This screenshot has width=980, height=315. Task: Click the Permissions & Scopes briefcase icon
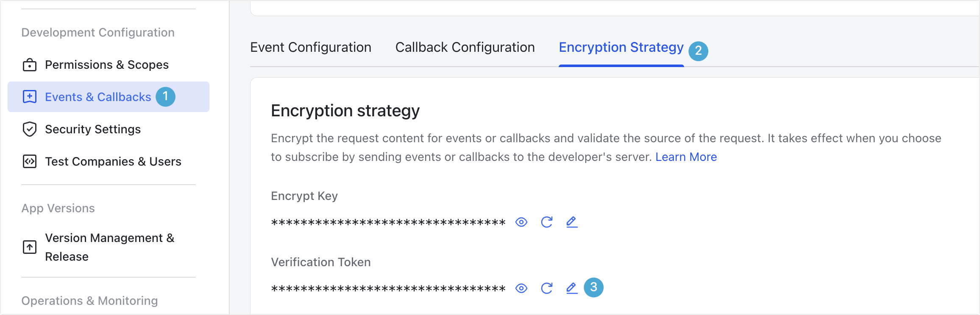click(x=29, y=65)
